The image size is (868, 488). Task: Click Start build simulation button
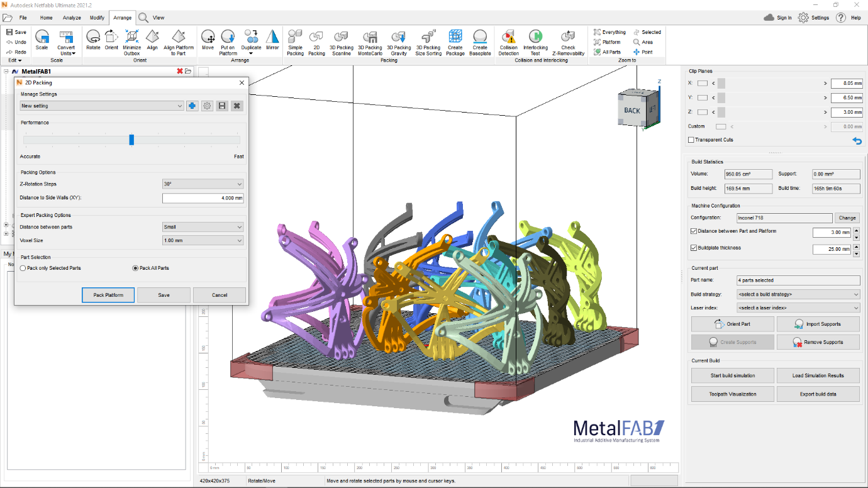[732, 375]
